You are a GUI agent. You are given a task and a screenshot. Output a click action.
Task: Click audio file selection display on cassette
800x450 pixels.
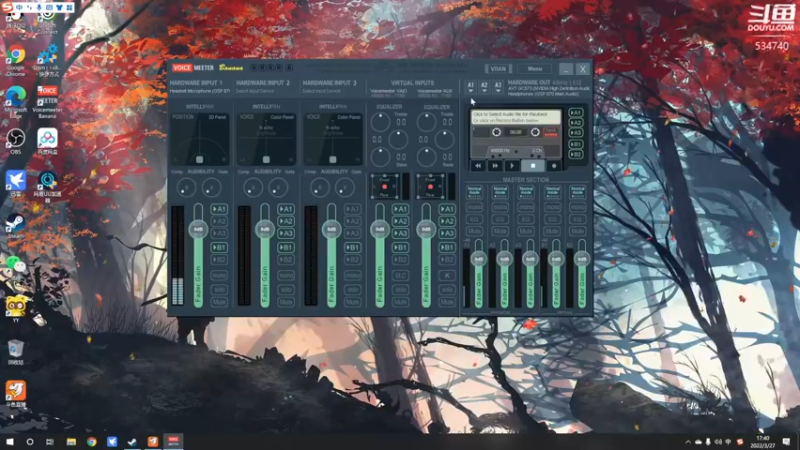[x=515, y=117]
